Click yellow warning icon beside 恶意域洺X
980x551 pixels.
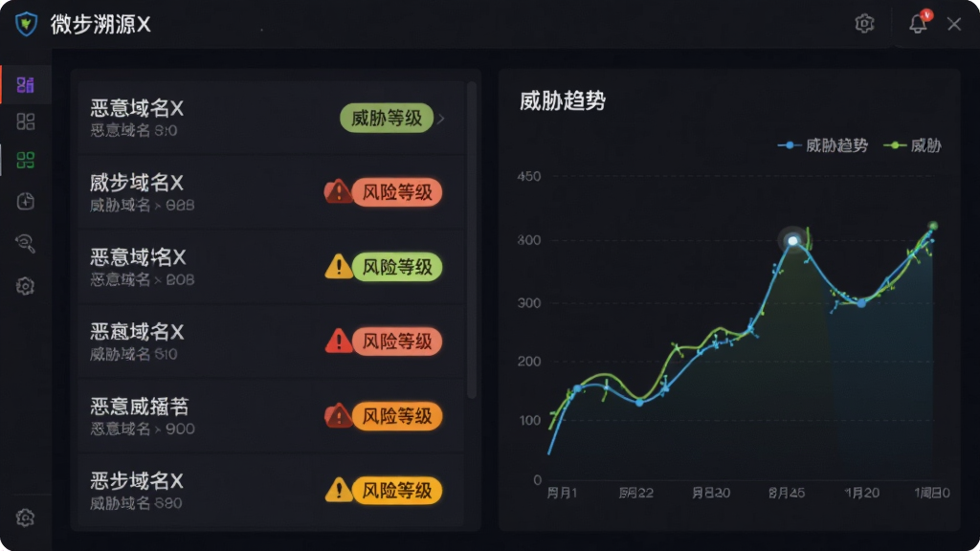pos(338,266)
